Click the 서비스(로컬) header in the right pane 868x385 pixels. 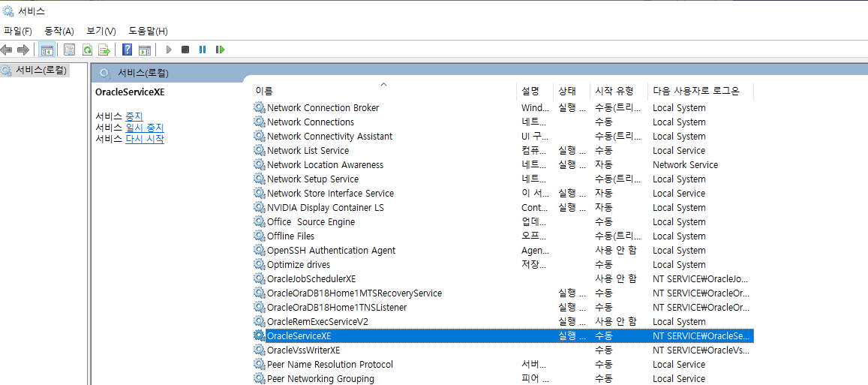pos(143,73)
